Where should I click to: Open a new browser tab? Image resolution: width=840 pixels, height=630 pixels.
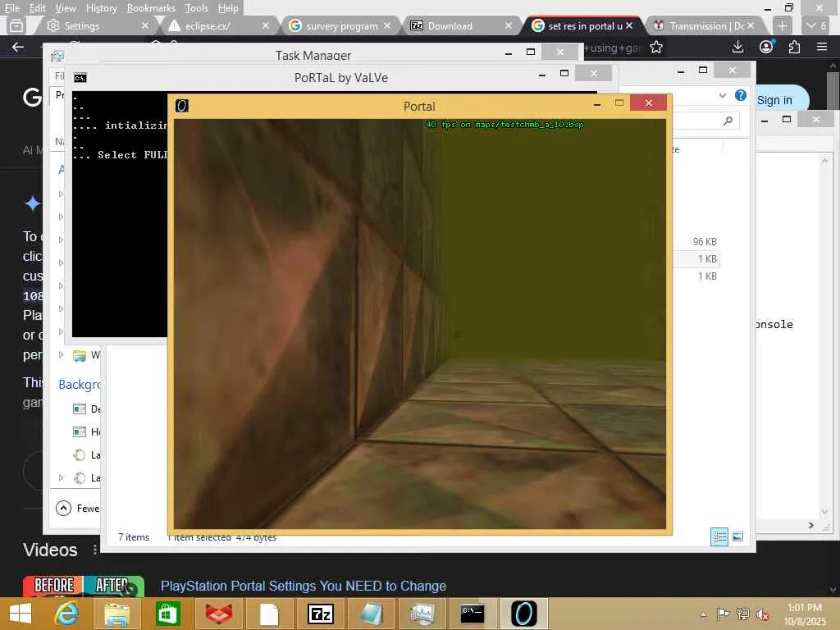point(782,25)
